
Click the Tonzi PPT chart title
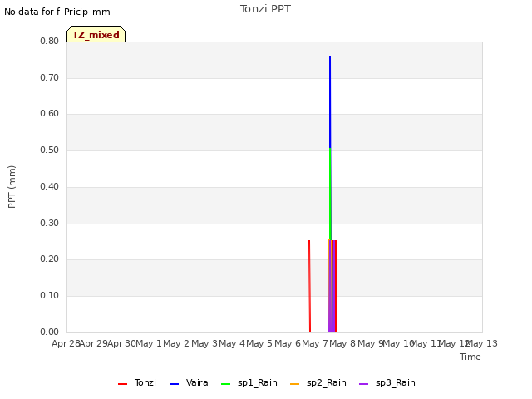[x=265, y=9]
